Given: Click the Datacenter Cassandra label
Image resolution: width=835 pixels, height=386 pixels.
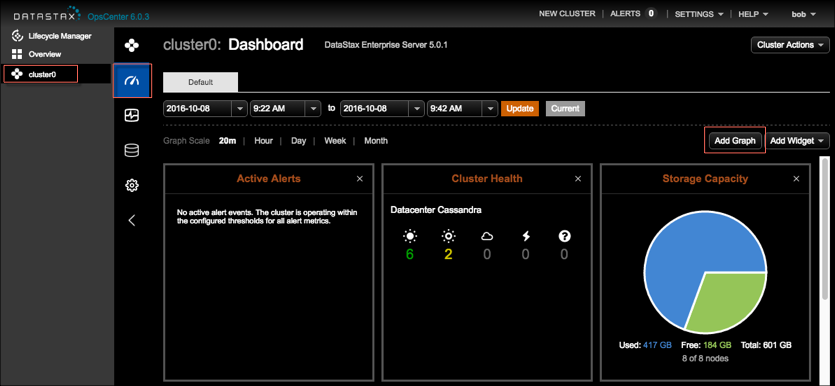Looking at the screenshot, I should 436,210.
